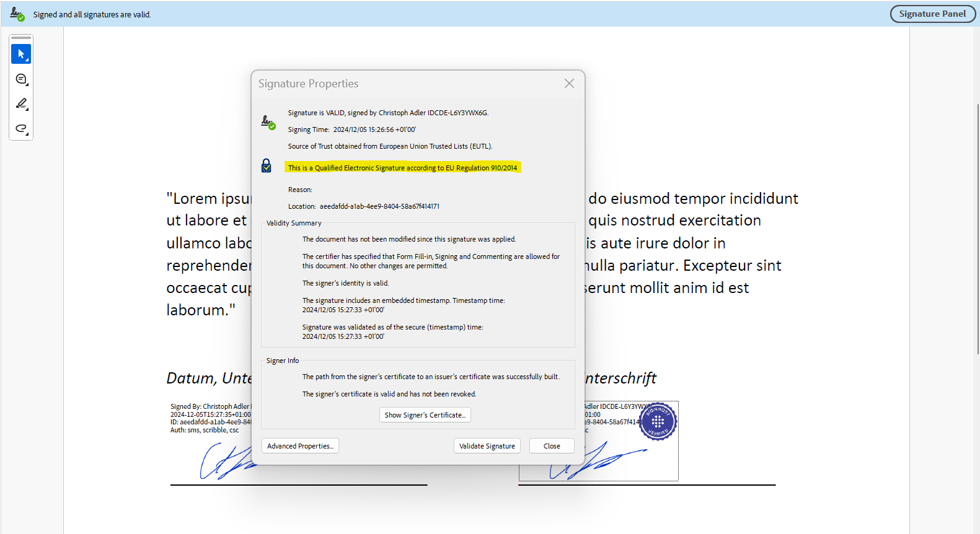The height and width of the screenshot is (534, 980).
Task: Click the Sign8 verified stamp seal
Action: 658,422
